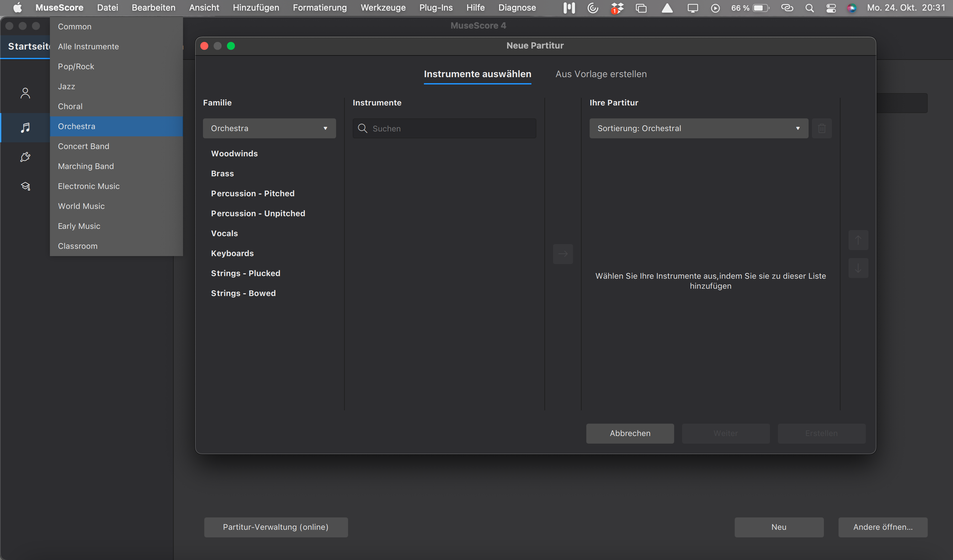This screenshot has width=953, height=560.
Task: Choose World Music from the list
Action: (x=116, y=206)
